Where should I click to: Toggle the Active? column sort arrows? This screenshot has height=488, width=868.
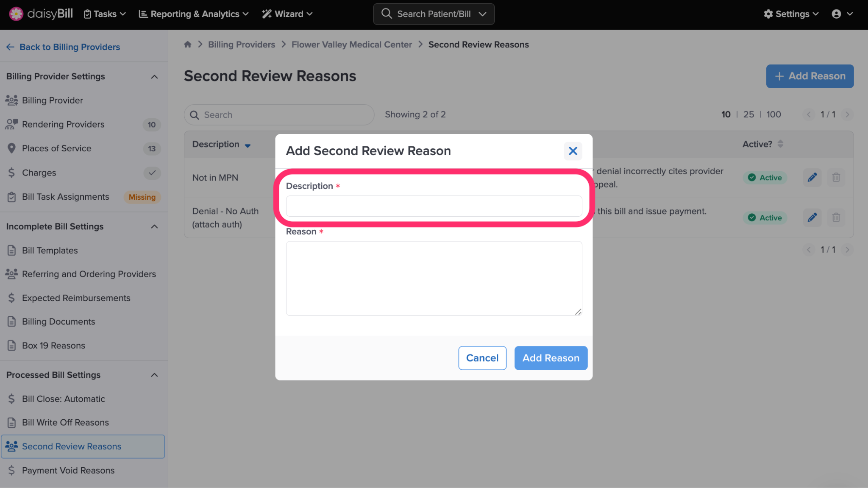point(780,144)
